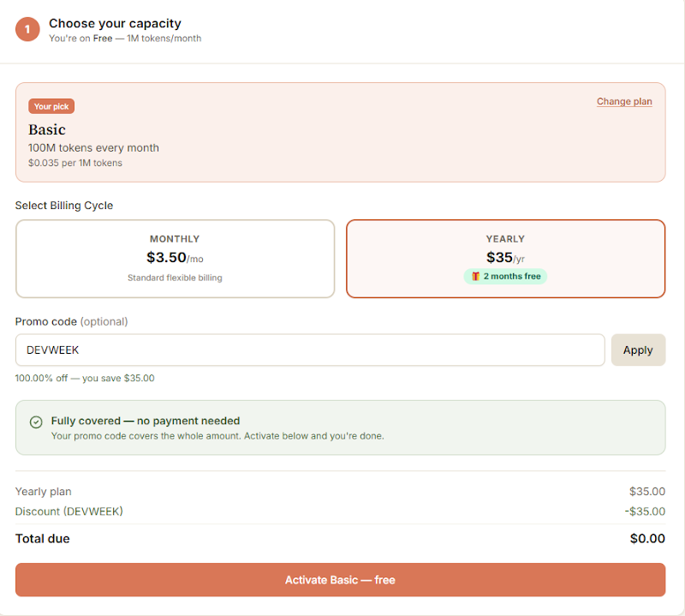Click the Total due label
685x616 pixels.
tap(42, 538)
